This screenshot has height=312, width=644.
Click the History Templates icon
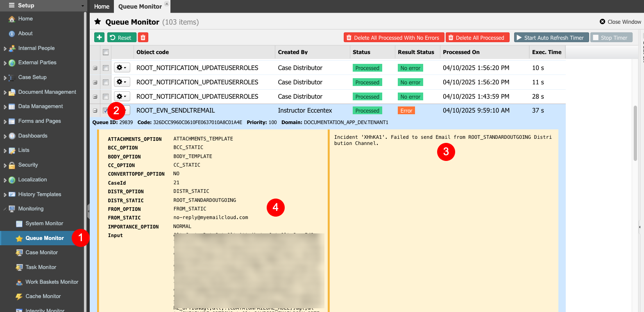point(12,194)
